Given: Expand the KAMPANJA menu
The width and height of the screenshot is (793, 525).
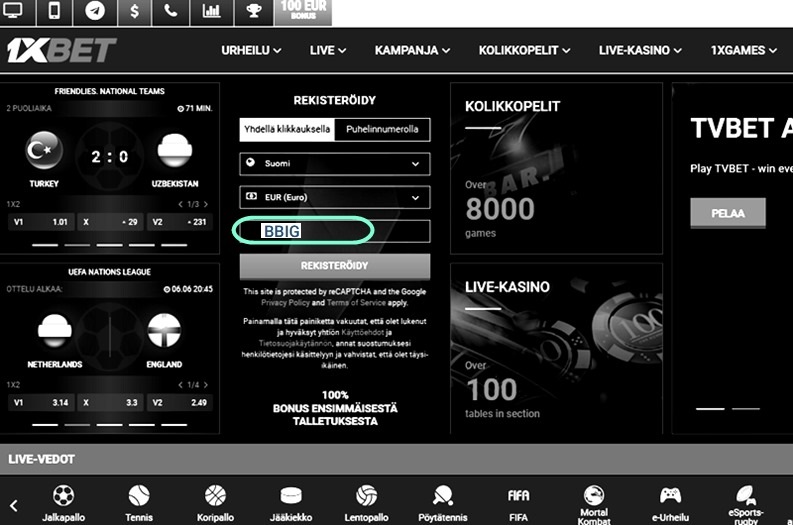Looking at the screenshot, I should coord(412,50).
